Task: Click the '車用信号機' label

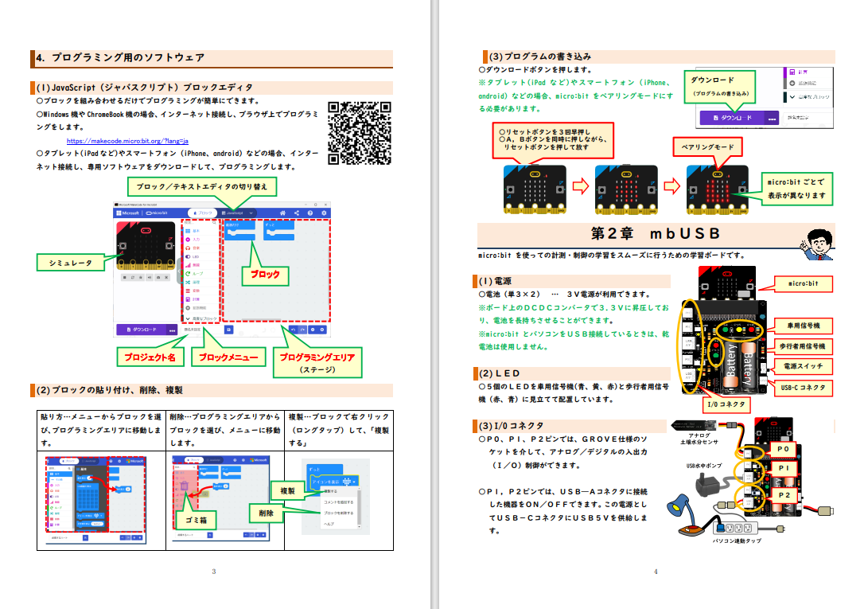Action: 804,326
